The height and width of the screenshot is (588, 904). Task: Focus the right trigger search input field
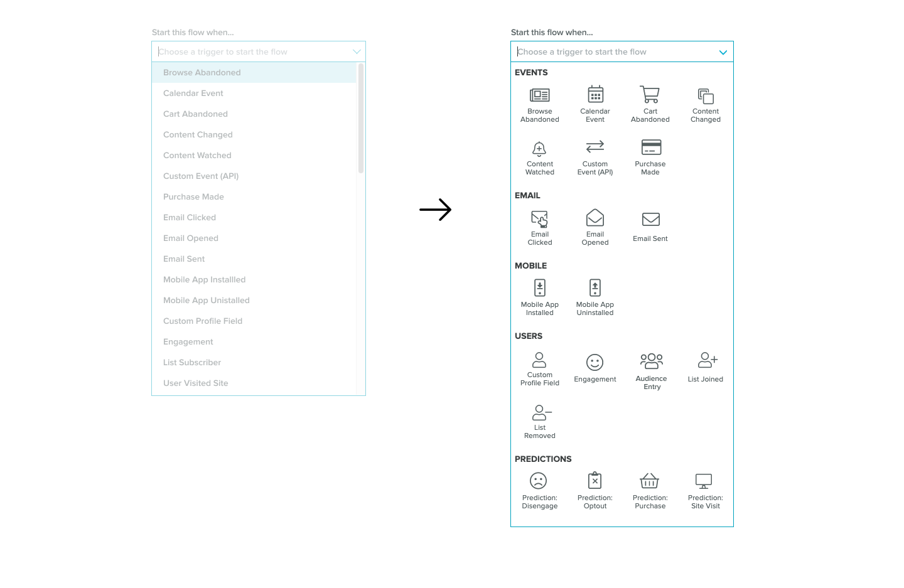tap(612, 52)
